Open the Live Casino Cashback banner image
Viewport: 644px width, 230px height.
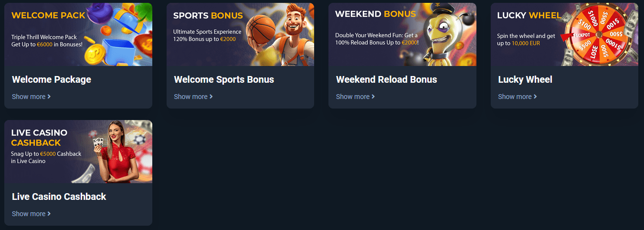coord(78,152)
